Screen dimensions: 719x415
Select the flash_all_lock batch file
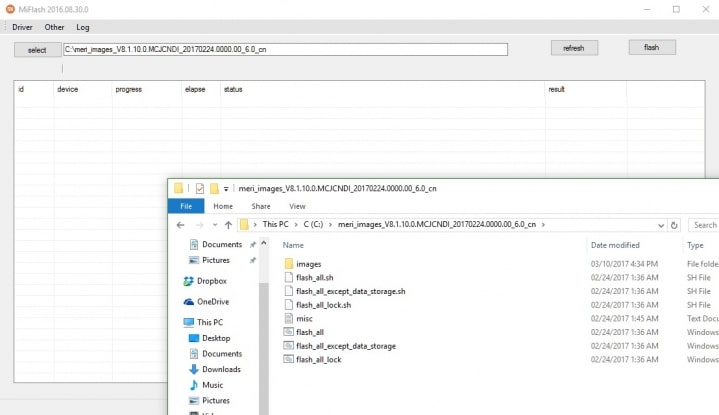tap(319, 360)
